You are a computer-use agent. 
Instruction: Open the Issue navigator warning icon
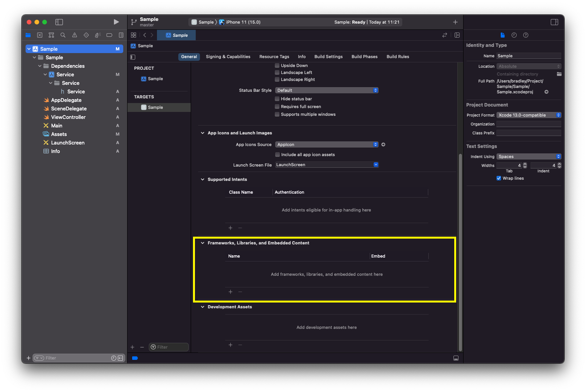74,35
